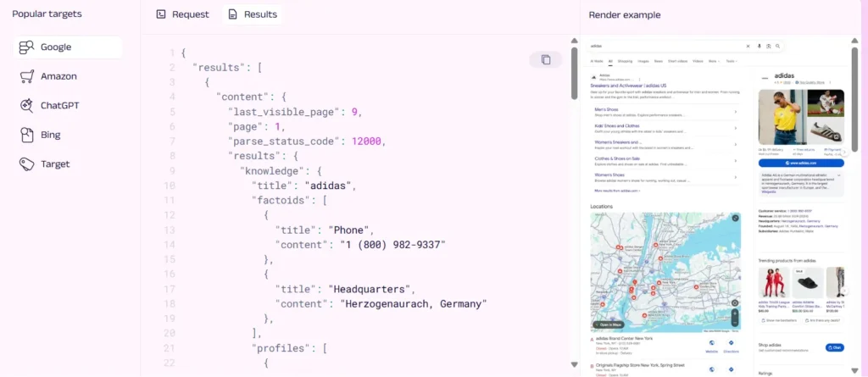Expand the Women's Shoes sitelink chevron
Image resolution: width=868 pixels, height=377 pixels.
tap(735, 177)
